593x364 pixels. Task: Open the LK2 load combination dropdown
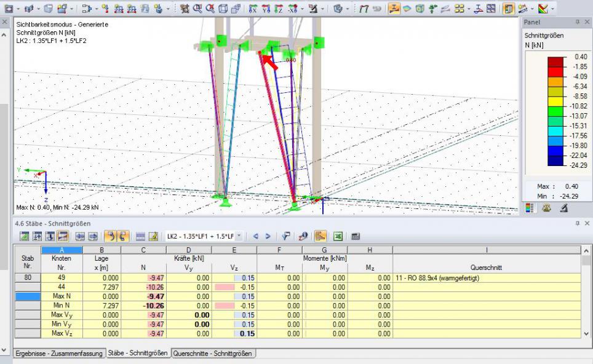pos(239,236)
